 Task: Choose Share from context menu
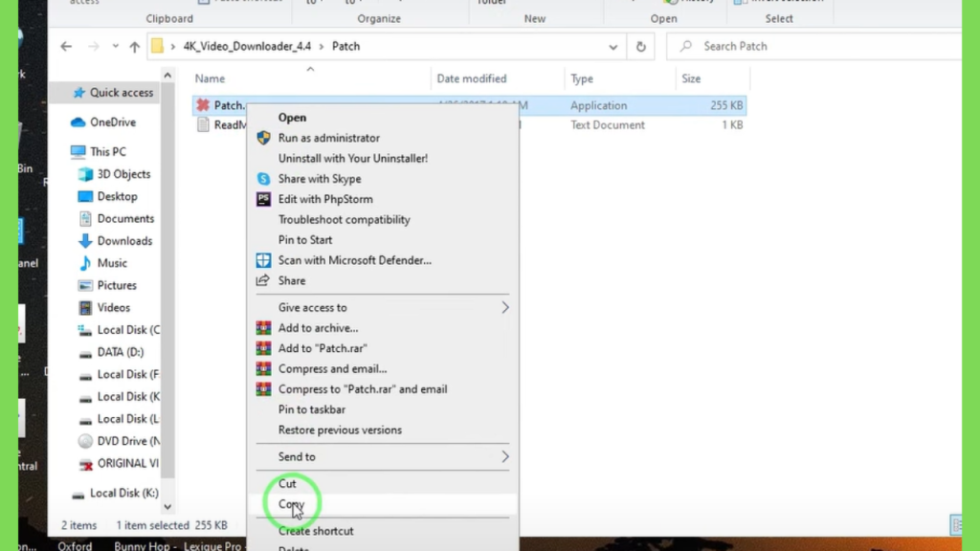pos(292,281)
